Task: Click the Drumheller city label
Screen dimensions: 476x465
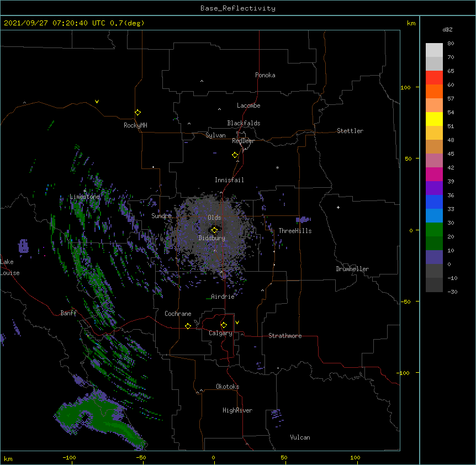Action: click(x=352, y=269)
